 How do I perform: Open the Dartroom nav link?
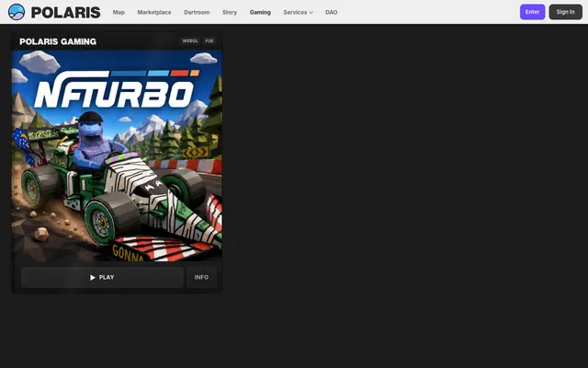pyautogui.click(x=197, y=12)
